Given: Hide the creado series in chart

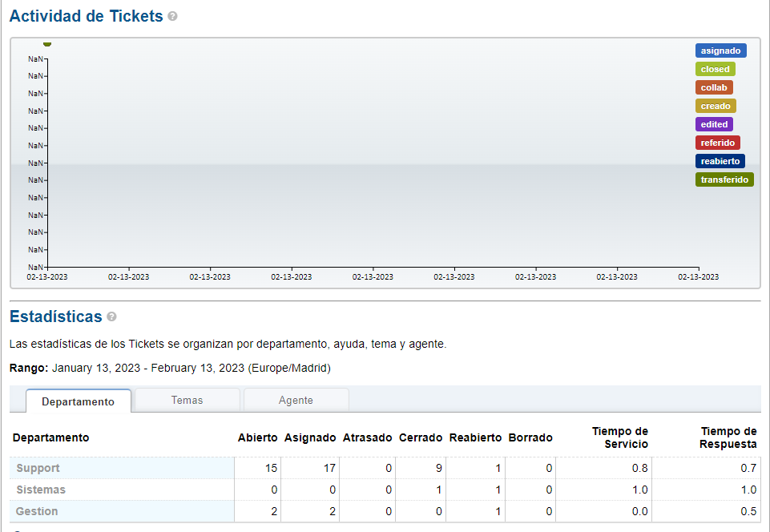Looking at the screenshot, I should 715,106.
